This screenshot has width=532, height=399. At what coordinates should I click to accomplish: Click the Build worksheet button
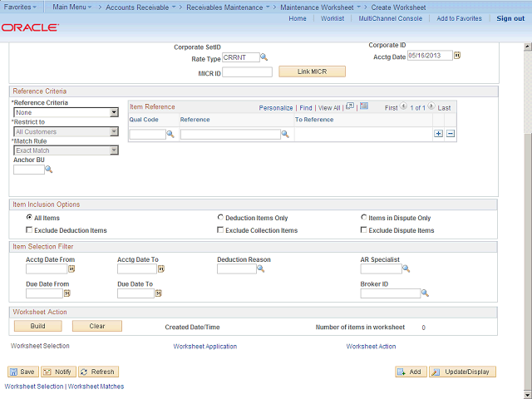pos(37,326)
